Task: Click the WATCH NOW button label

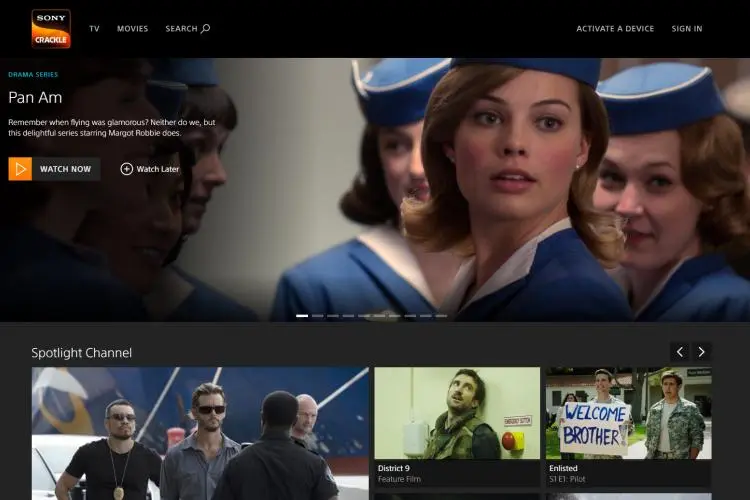Action: click(x=66, y=169)
